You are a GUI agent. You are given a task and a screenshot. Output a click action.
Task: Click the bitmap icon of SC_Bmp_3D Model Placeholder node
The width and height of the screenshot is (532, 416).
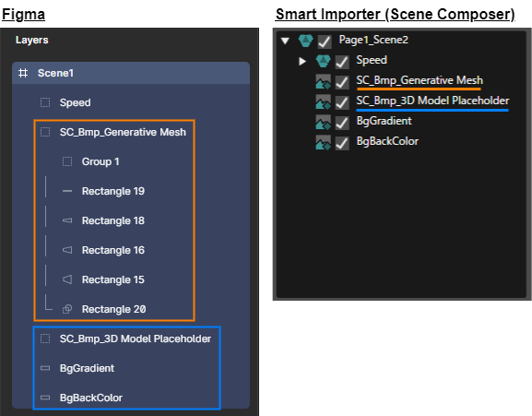tap(323, 102)
